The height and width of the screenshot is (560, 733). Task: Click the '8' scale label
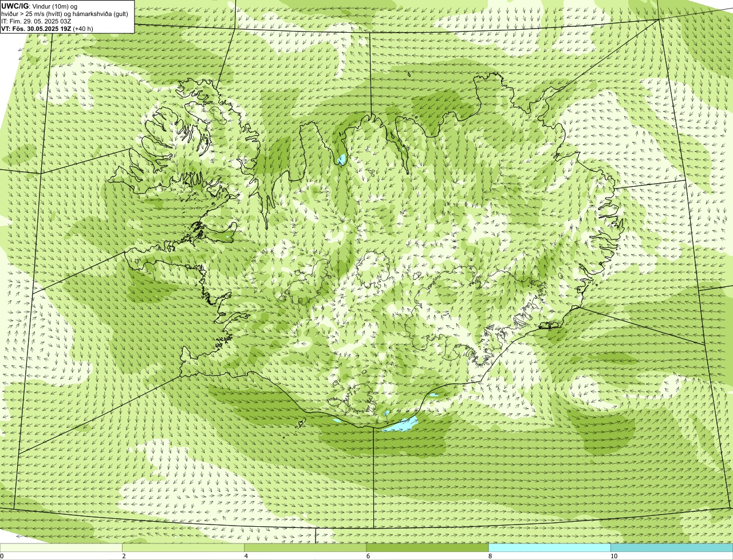click(x=490, y=556)
